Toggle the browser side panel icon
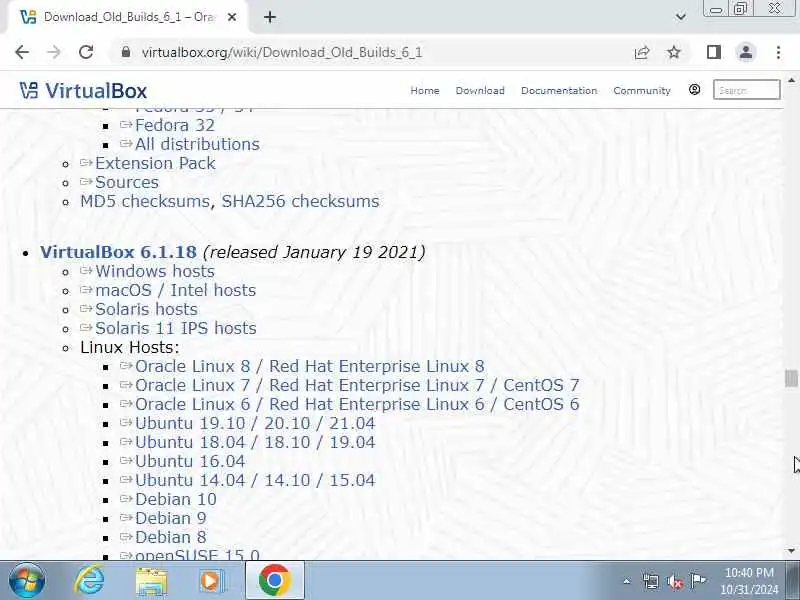 pyautogui.click(x=714, y=52)
